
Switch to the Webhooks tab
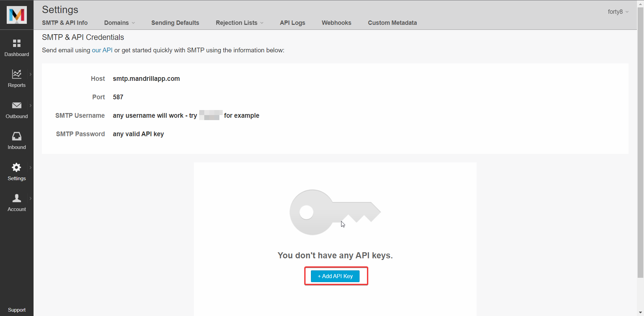point(336,23)
